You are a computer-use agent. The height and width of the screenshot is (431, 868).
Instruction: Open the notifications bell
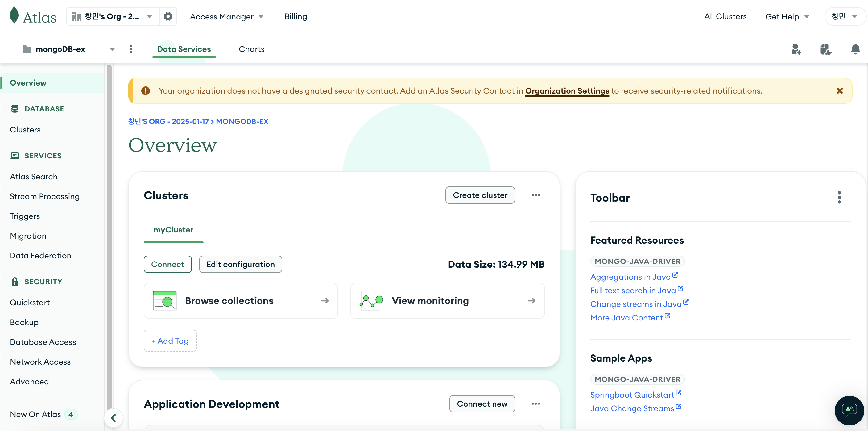point(855,49)
